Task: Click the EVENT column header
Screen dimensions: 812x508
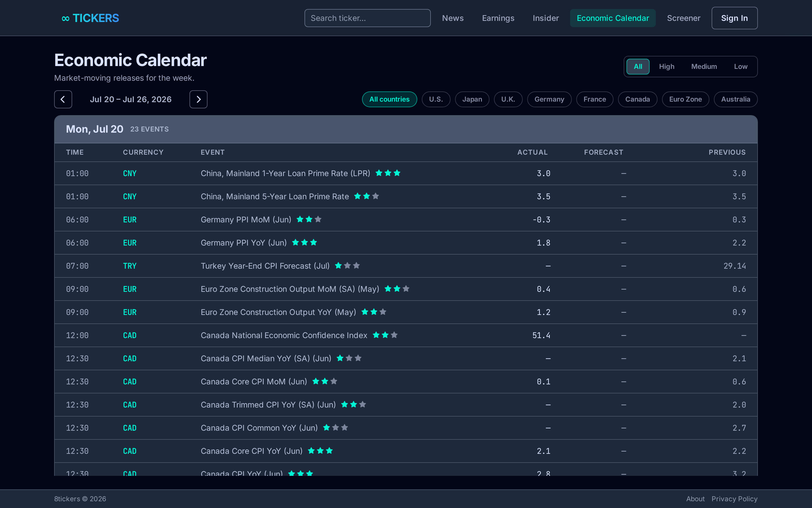Action: pos(213,152)
